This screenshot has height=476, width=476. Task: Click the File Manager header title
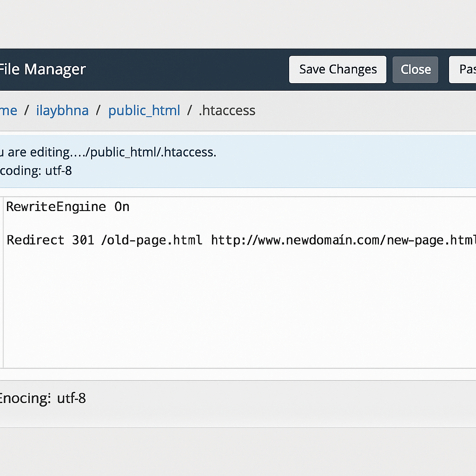[42, 70]
